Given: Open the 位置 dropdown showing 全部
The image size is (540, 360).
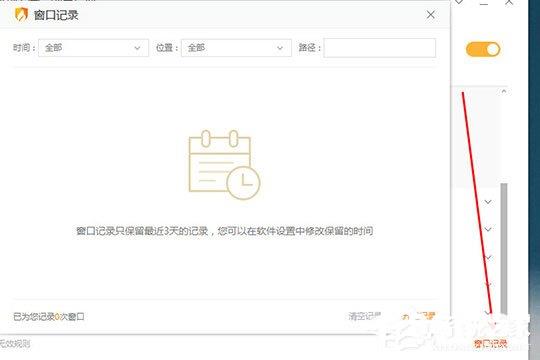Looking at the screenshot, I should coord(236,48).
